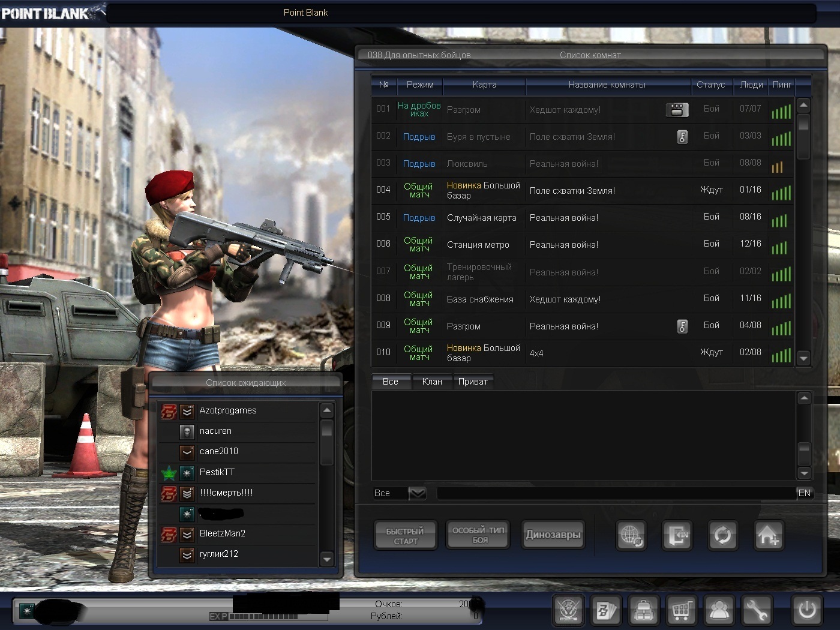This screenshot has height=630, width=840.
Task: Open the inventory backpack icon
Action: [x=643, y=611]
